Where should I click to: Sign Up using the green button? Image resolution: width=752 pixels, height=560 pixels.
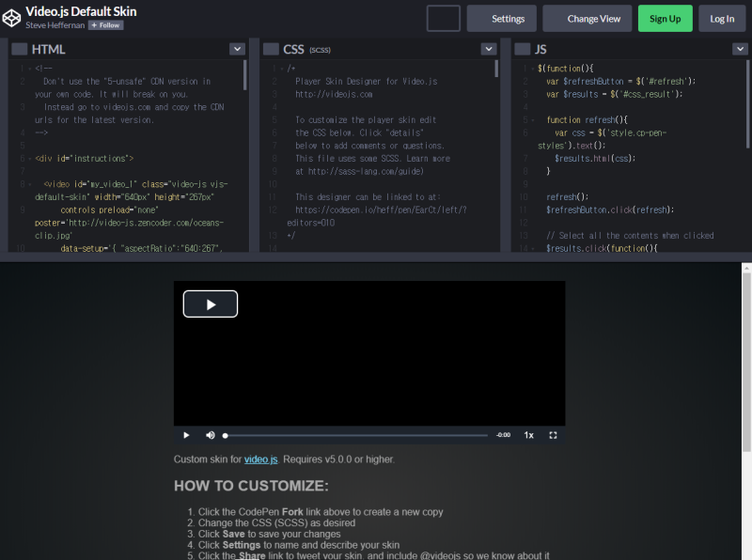click(x=665, y=18)
